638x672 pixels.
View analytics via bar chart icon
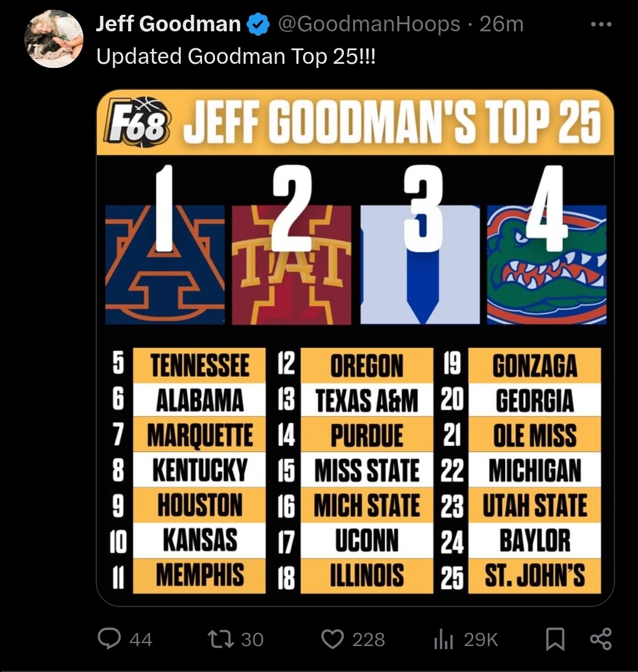tap(443, 640)
